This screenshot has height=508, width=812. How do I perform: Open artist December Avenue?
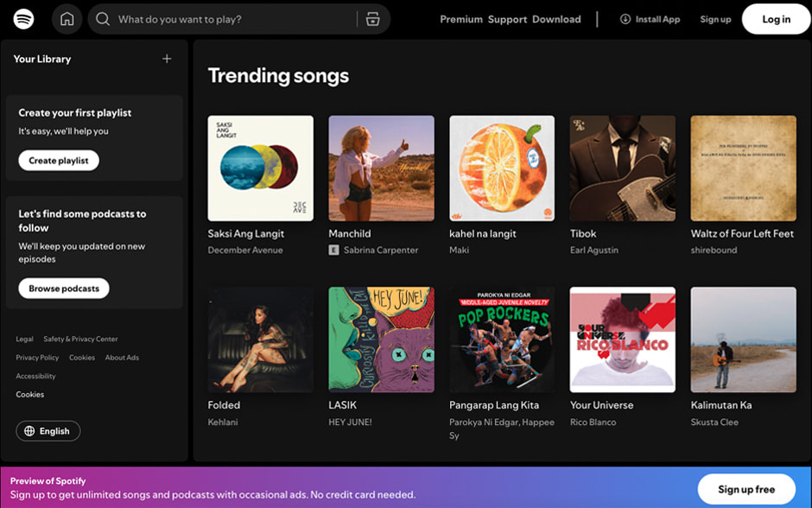point(245,251)
